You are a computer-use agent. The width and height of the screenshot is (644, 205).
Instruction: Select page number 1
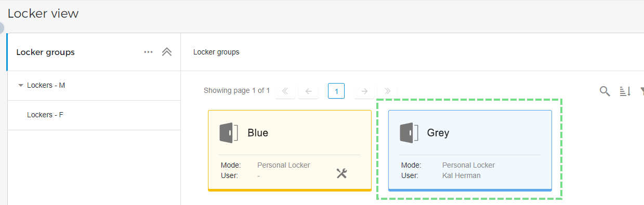(x=336, y=91)
